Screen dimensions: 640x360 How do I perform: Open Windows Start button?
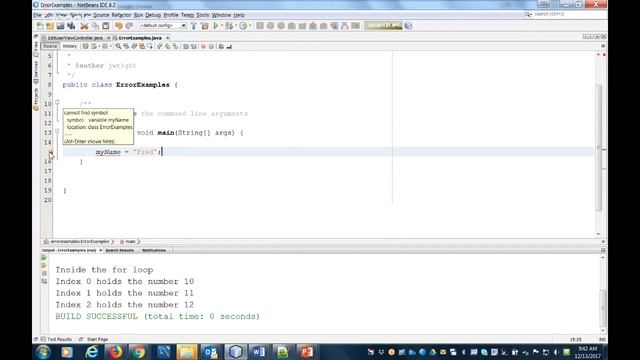point(43,352)
